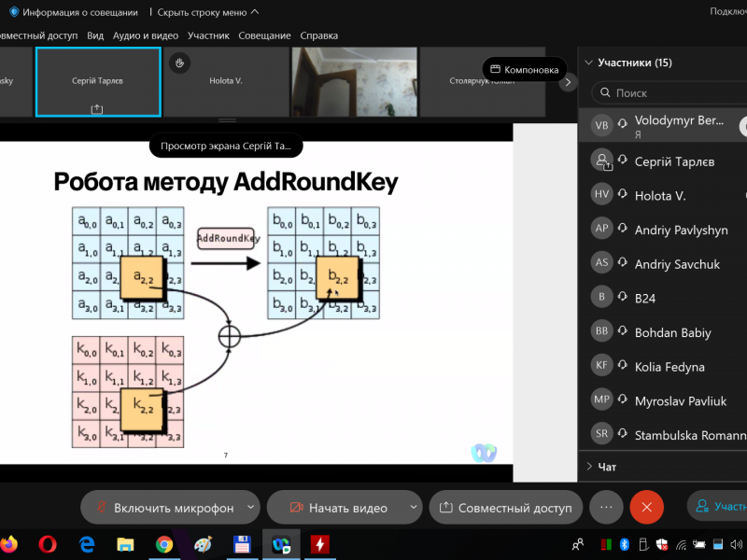Open the Справка menu
The height and width of the screenshot is (560, 747).
[318, 35]
